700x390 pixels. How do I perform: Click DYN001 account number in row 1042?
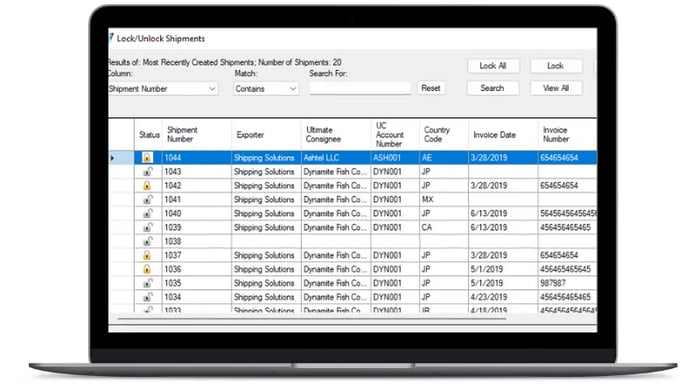pyautogui.click(x=395, y=185)
